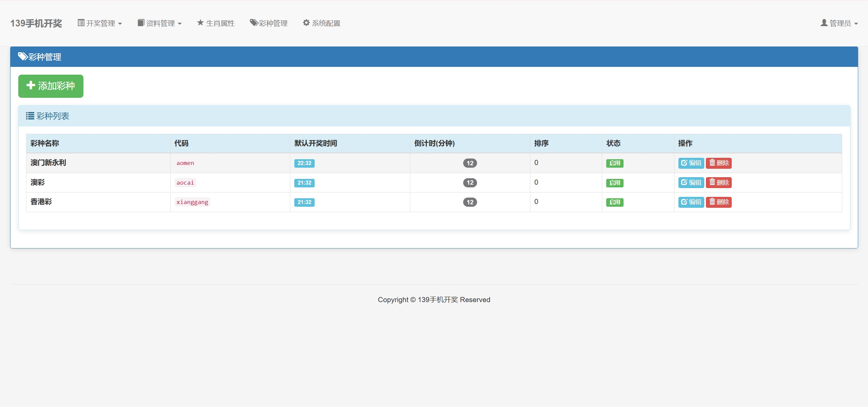The height and width of the screenshot is (407, 868).
Task: Go to 系统配置 in the navbar
Action: (x=325, y=23)
